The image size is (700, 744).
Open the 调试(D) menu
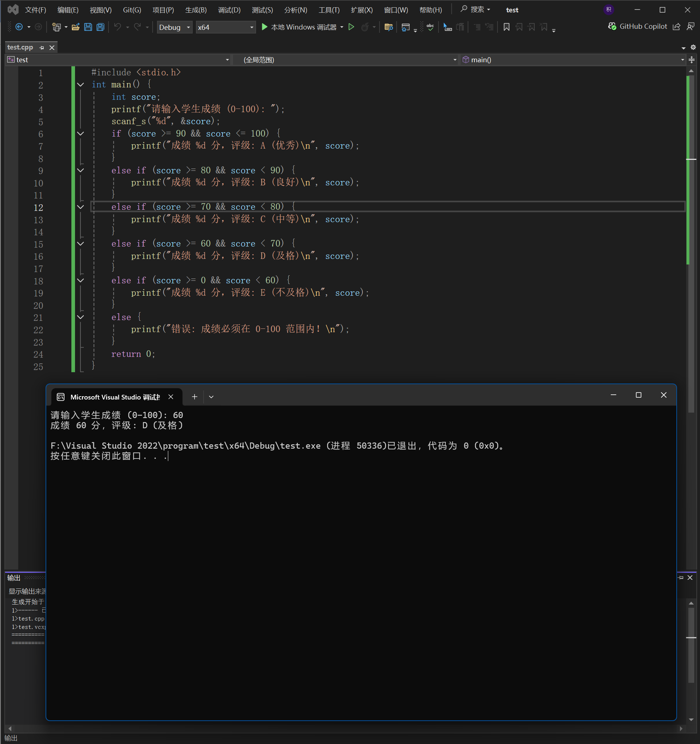coord(229,10)
